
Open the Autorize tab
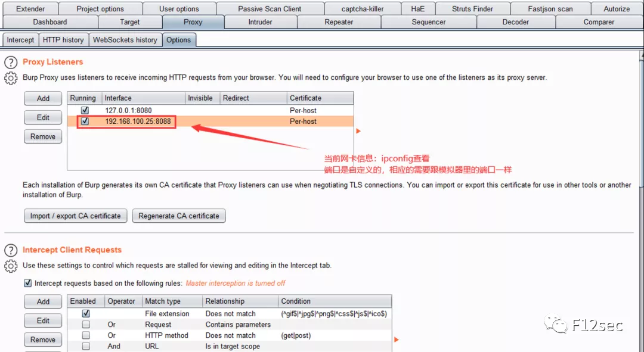[x=617, y=8]
